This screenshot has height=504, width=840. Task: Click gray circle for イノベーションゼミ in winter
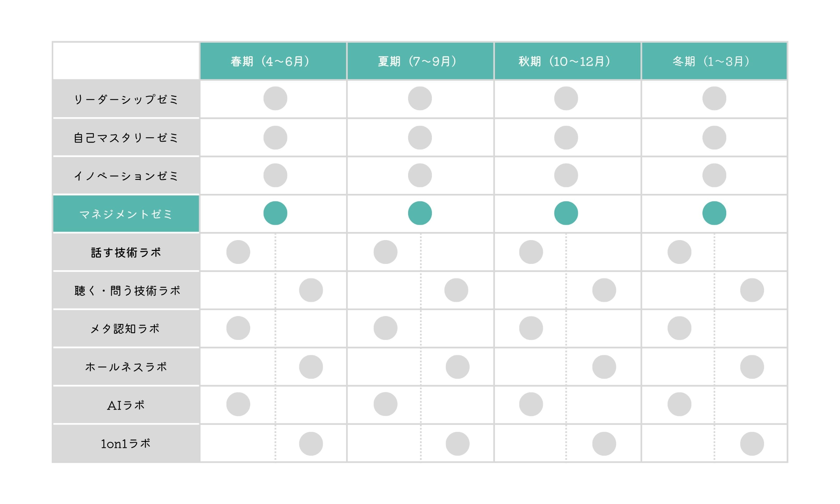pyautogui.click(x=714, y=175)
